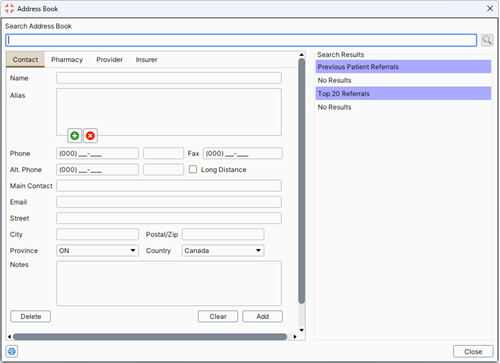Click the Alt. Phone extension field
This screenshot has width=500, height=363.
pyautogui.click(x=163, y=169)
